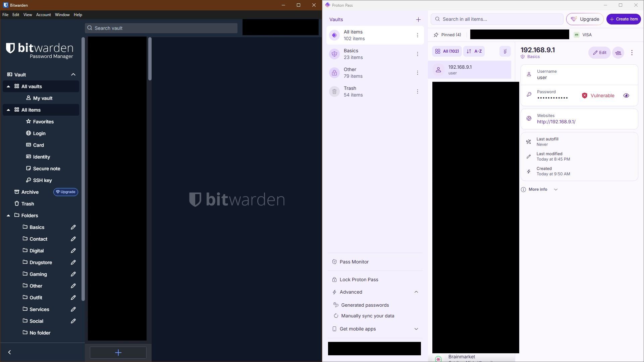Open the All (102) filter dropdown
The height and width of the screenshot is (362, 644).
[447, 51]
